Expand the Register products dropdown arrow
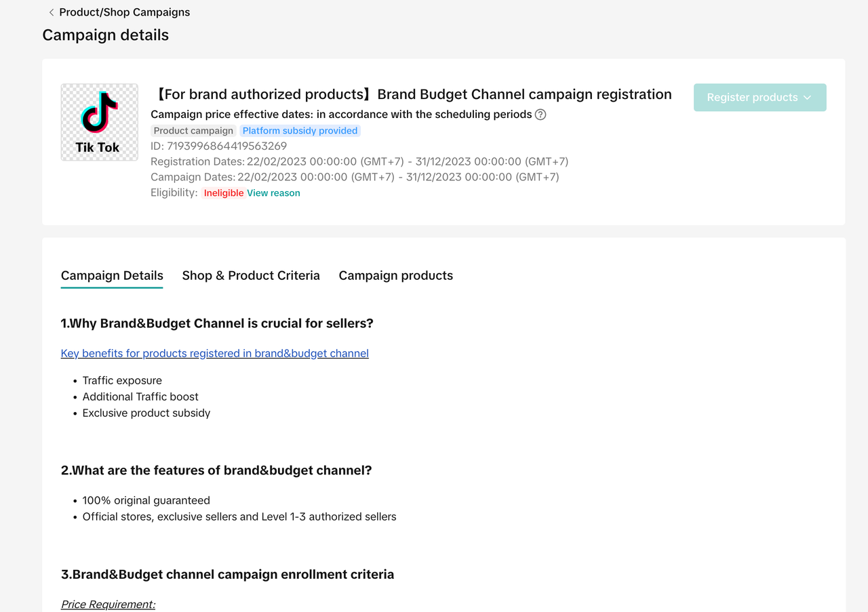Image resolution: width=868 pixels, height=612 pixels. (x=807, y=98)
